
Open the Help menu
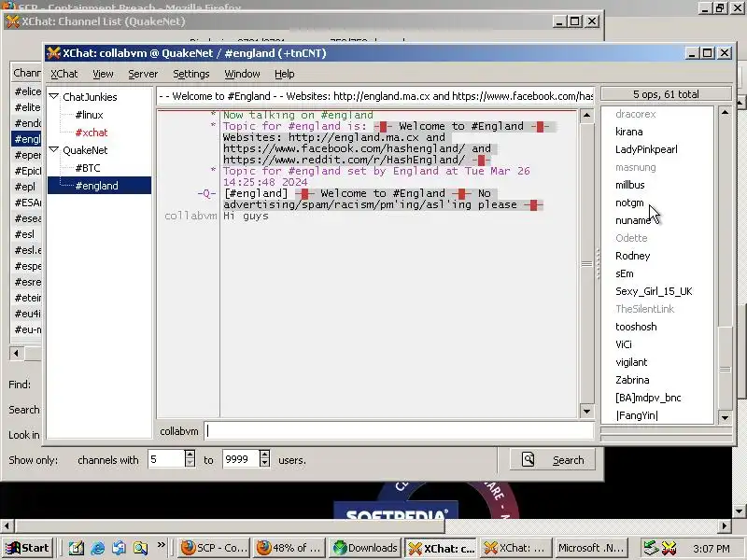click(x=285, y=74)
